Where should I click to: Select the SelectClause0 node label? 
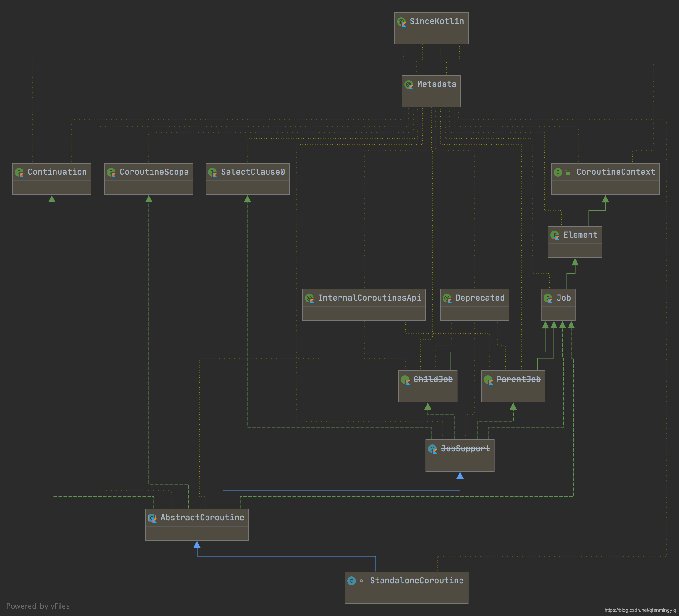click(x=252, y=172)
